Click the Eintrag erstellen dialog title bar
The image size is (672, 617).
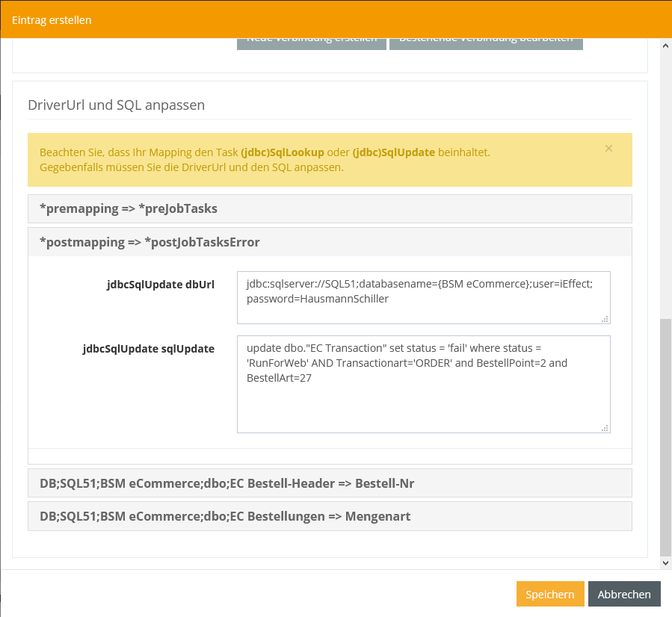click(336, 19)
